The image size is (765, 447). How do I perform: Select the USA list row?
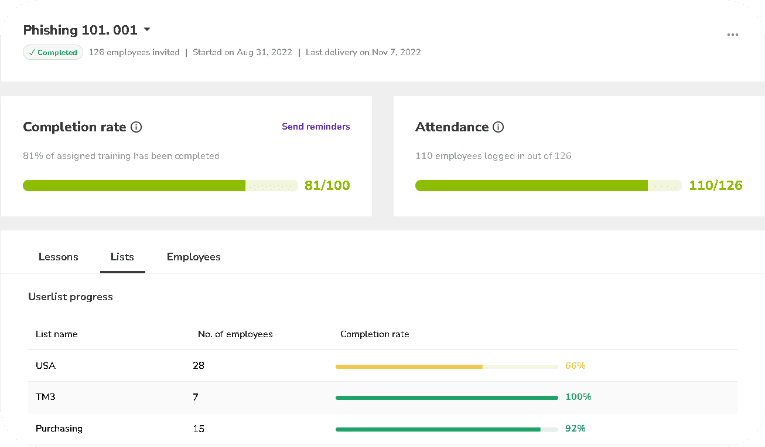click(x=45, y=366)
